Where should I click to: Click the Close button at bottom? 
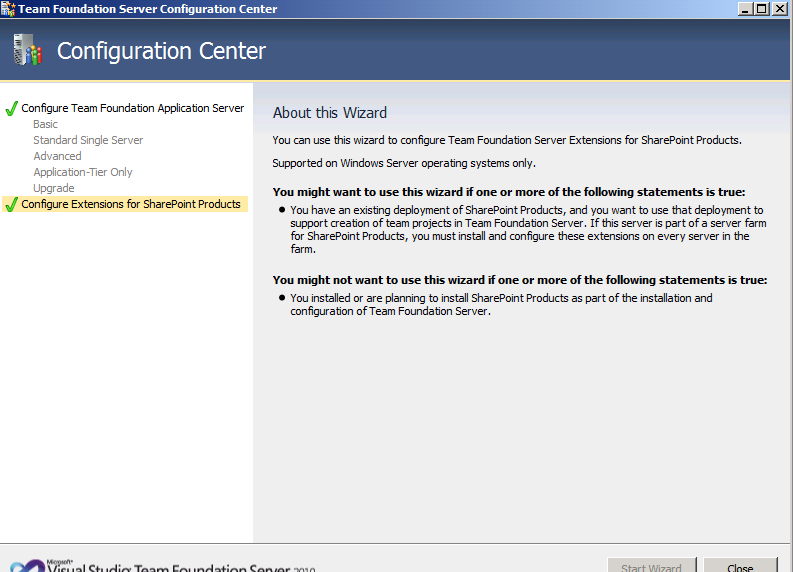pyautogui.click(x=740, y=566)
